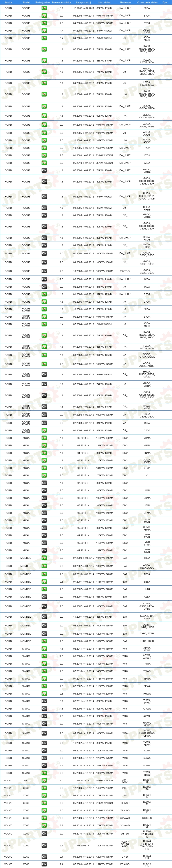Select the 'T6 AWD' cell in 210kW row
172x868 pixels.
[125, 803]
